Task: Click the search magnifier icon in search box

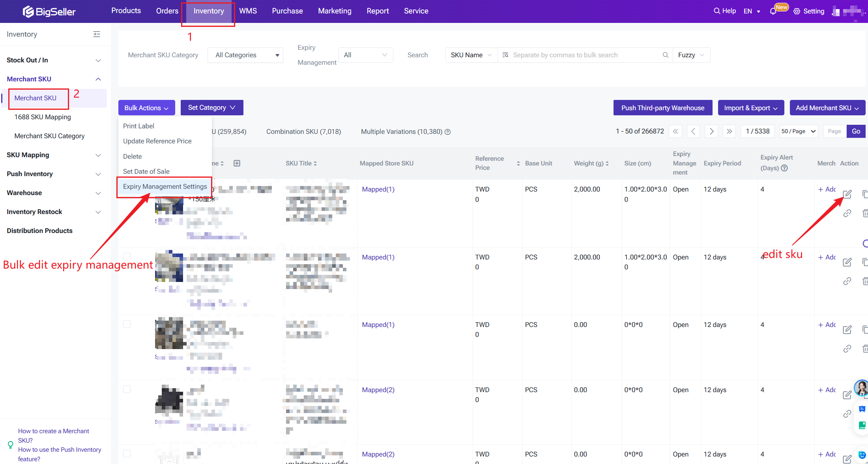Action: point(665,55)
